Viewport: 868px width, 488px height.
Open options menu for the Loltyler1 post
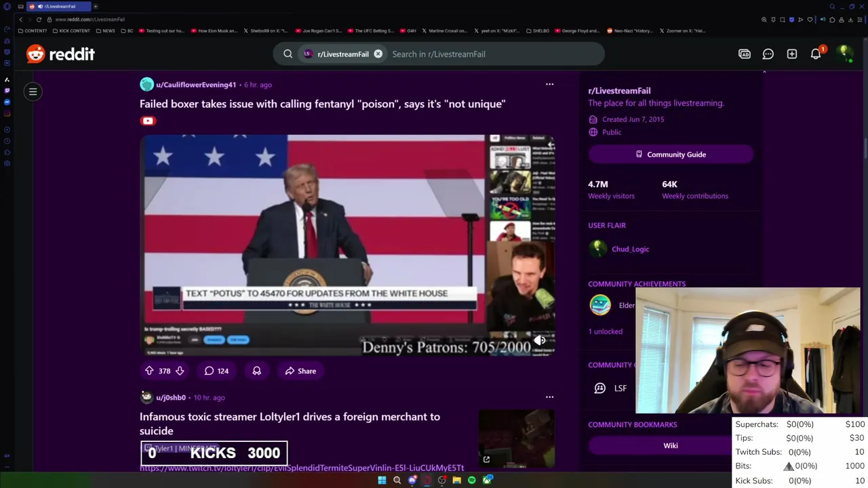click(x=549, y=397)
